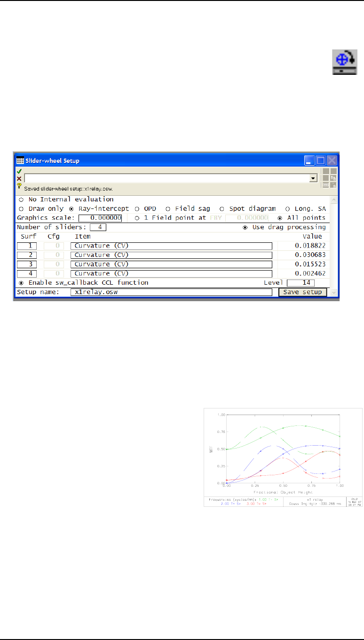
Task: Click the value 0.018822
Action: click(x=310, y=246)
